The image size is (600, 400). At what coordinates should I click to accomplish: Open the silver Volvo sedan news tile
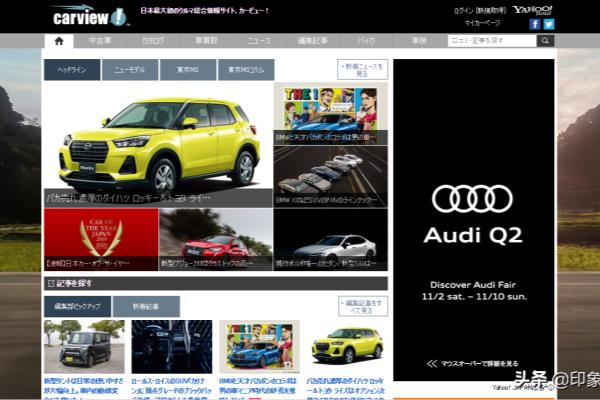coord(331,240)
